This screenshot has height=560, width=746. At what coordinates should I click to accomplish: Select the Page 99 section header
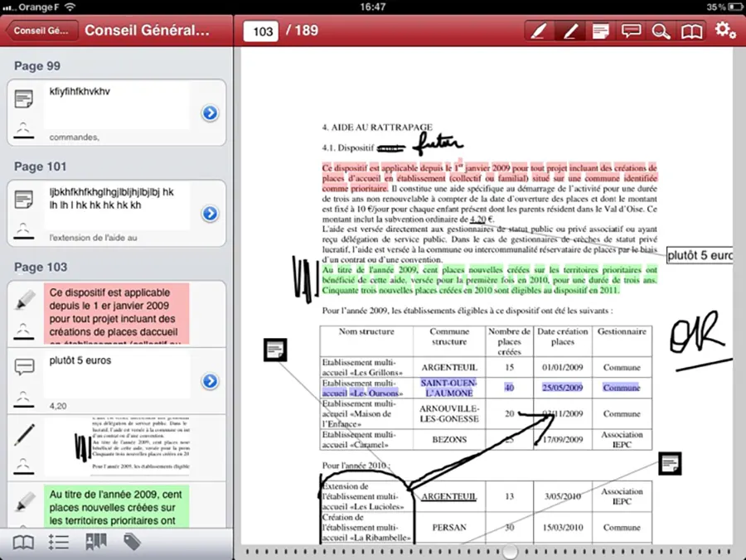(37, 66)
